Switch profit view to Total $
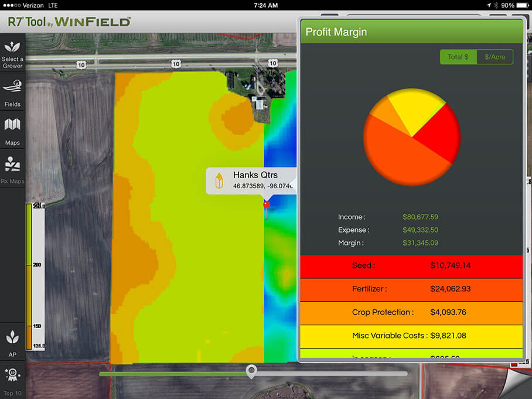Viewport: 532px width, 399px height. [458, 57]
